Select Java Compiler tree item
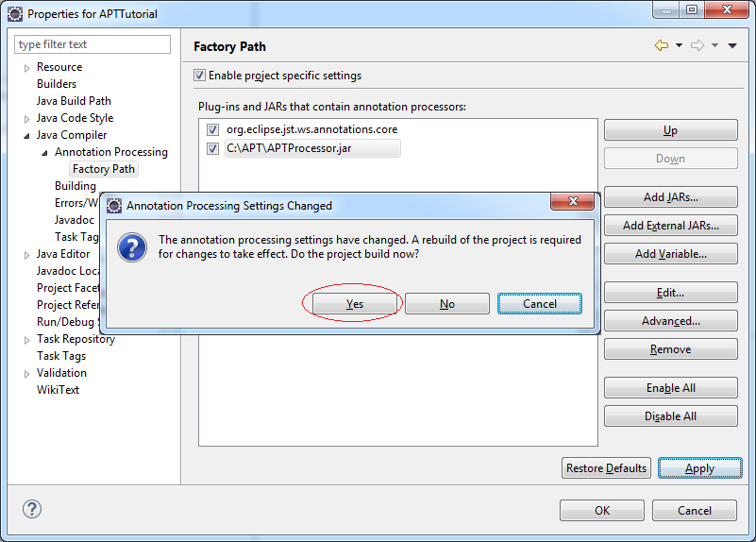This screenshot has width=756, height=542. pos(72,135)
